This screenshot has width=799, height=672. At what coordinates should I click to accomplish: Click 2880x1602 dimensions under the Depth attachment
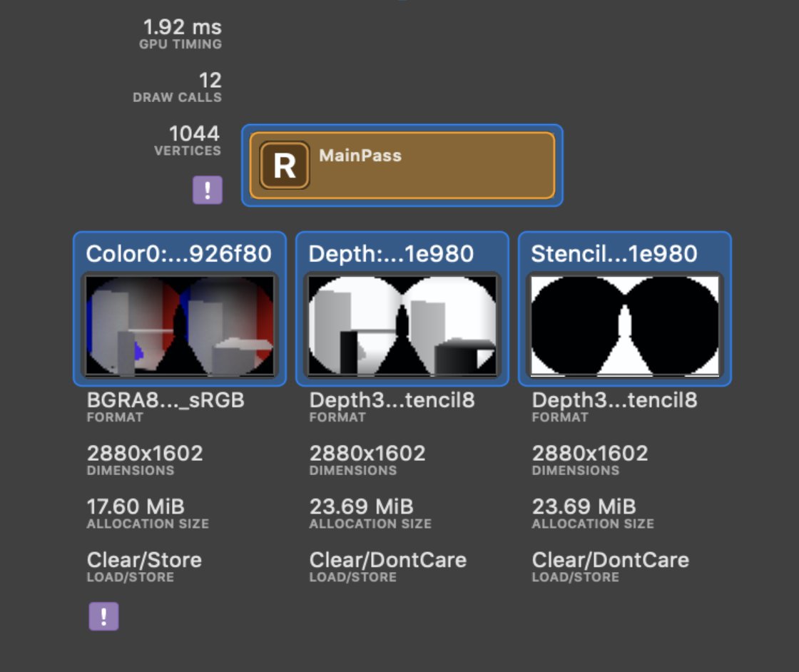[367, 453]
